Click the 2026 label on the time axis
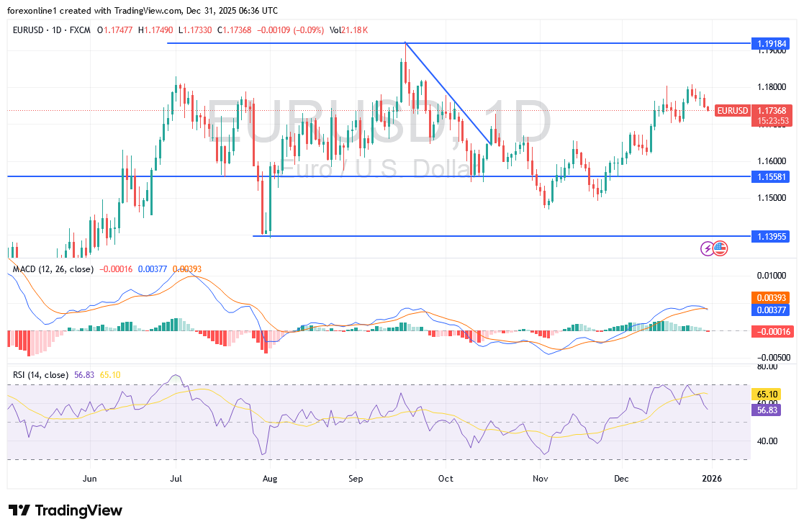804x532 pixels. (713, 478)
